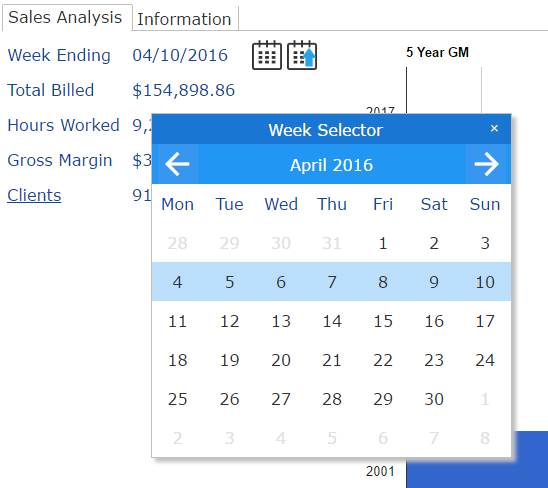Click the April 2016 month header

click(331, 165)
